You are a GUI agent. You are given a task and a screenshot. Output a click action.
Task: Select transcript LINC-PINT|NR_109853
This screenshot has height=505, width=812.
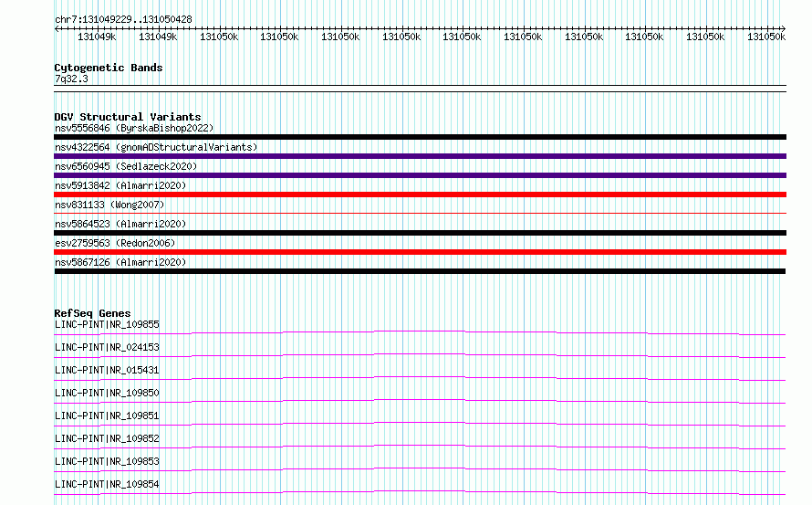pyautogui.click(x=107, y=461)
